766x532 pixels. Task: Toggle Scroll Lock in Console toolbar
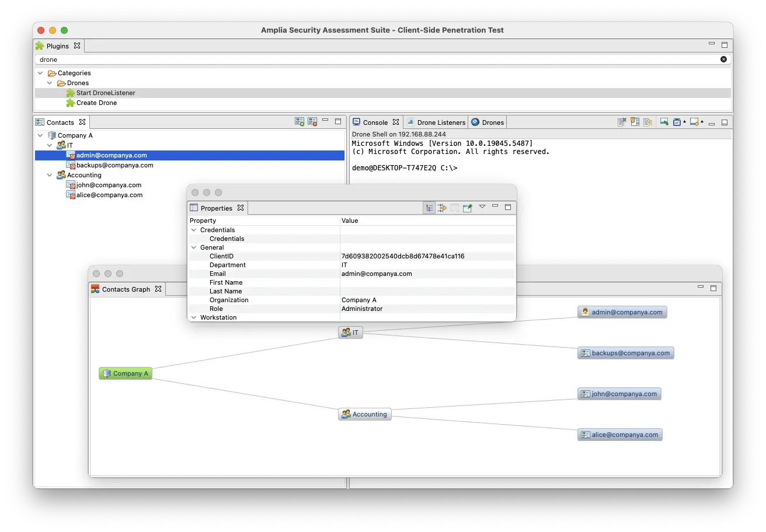tap(635, 123)
